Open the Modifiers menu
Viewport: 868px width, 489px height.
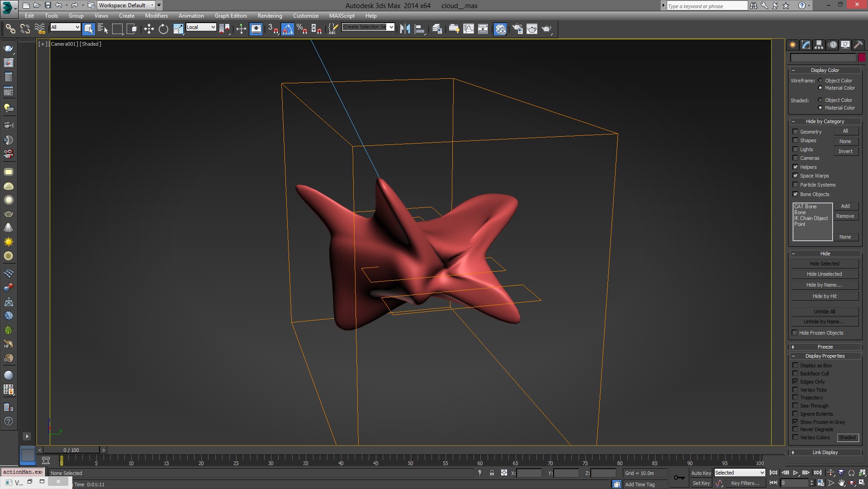click(x=156, y=16)
